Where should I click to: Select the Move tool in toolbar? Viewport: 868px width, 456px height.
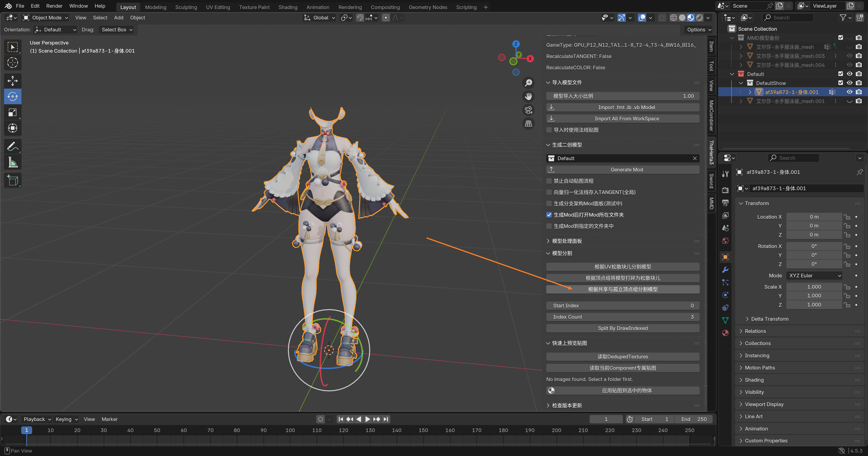(x=12, y=80)
